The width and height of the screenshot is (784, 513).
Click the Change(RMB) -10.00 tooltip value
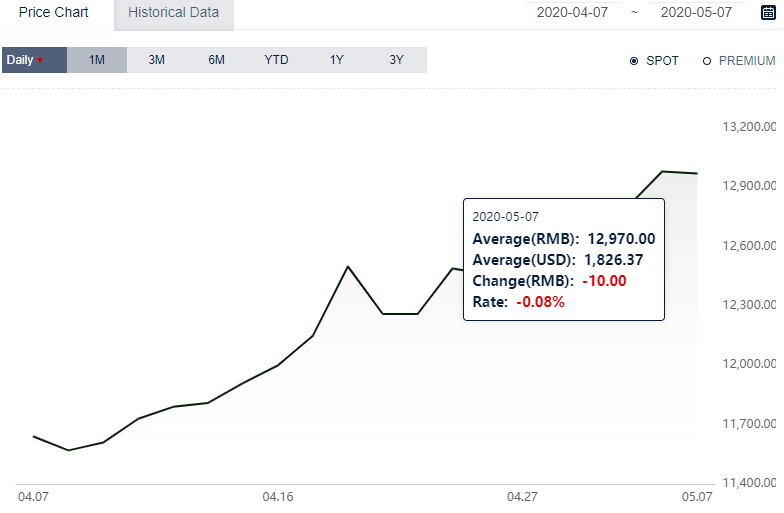pyautogui.click(x=604, y=281)
